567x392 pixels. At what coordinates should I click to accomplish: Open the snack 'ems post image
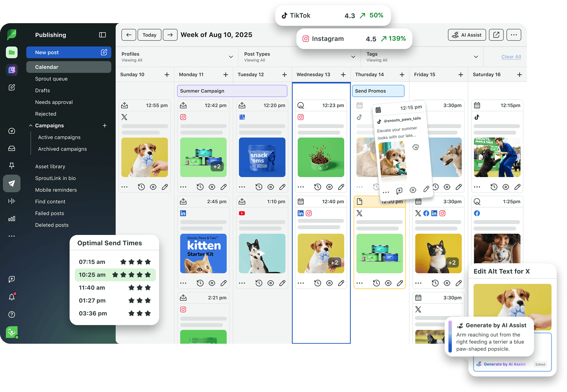pyautogui.click(x=262, y=157)
